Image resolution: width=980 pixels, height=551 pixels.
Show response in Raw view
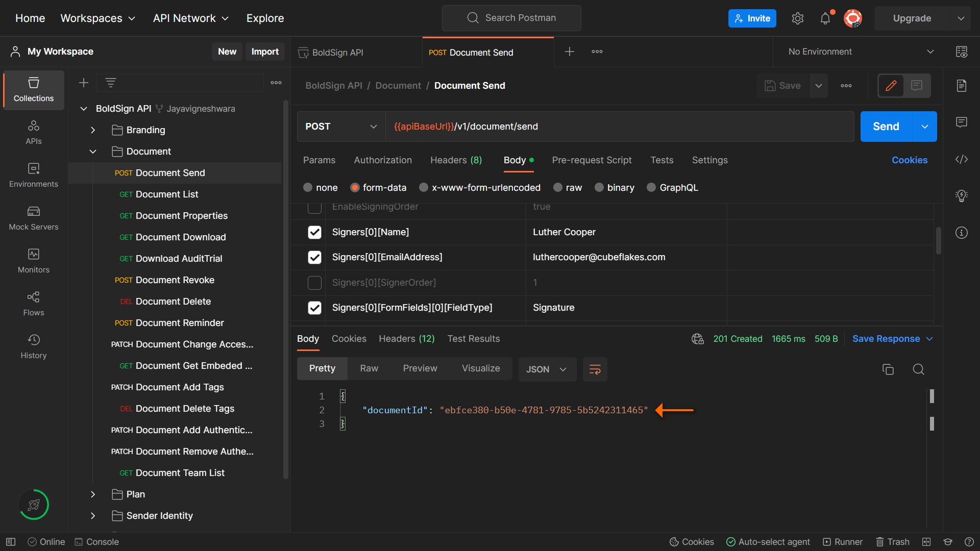pyautogui.click(x=369, y=368)
